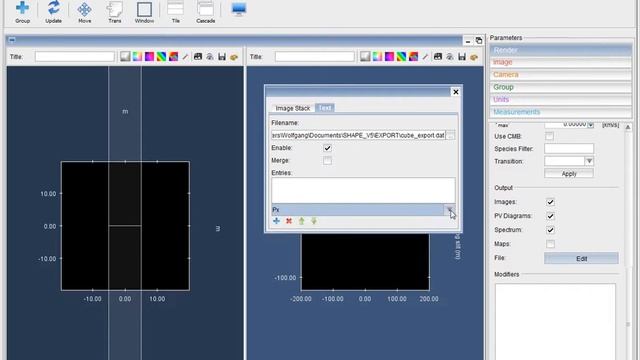Click camera snapshot icon in right panel
Viewport: 640px width, 360px height.
[x=438, y=57]
